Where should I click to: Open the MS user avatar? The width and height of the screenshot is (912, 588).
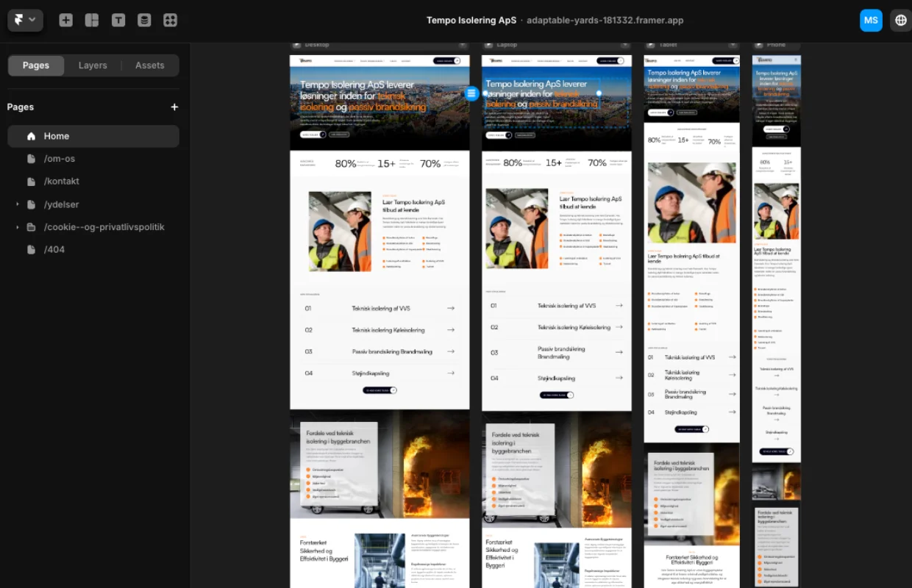[871, 21]
